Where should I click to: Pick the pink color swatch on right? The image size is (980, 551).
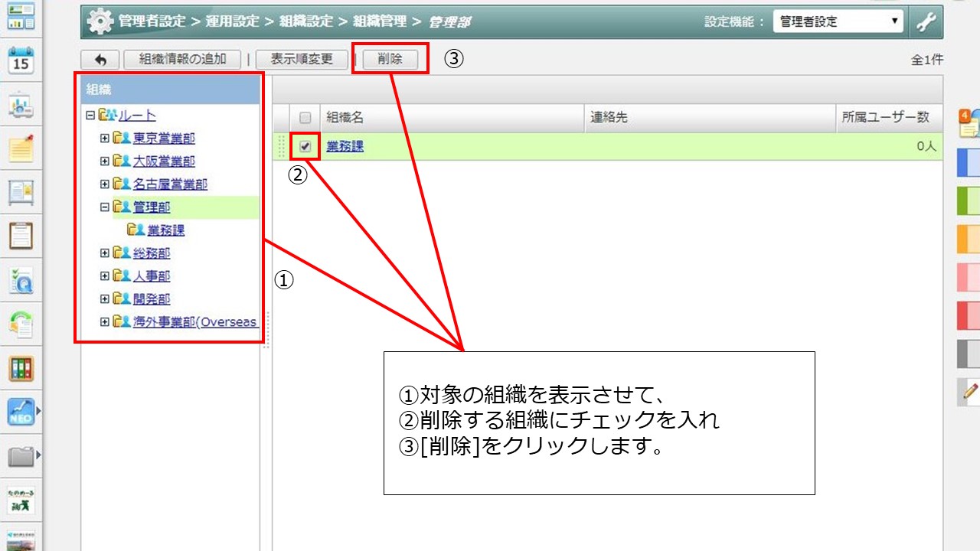(969, 277)
